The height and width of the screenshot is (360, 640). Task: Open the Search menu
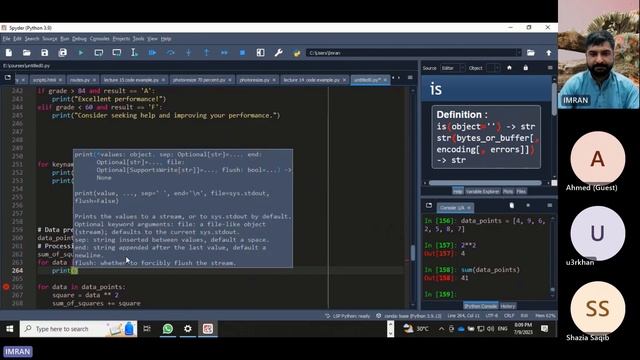(32, 39)
